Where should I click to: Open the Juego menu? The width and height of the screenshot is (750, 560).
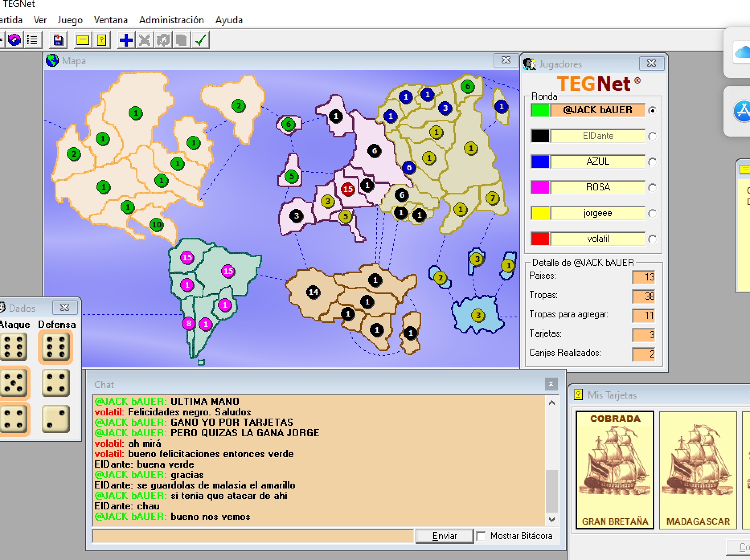point(70,20)
